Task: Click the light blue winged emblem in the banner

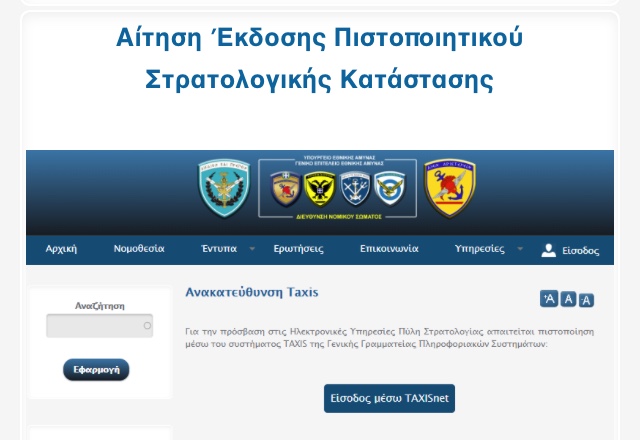Action: (x=387, y=187)
